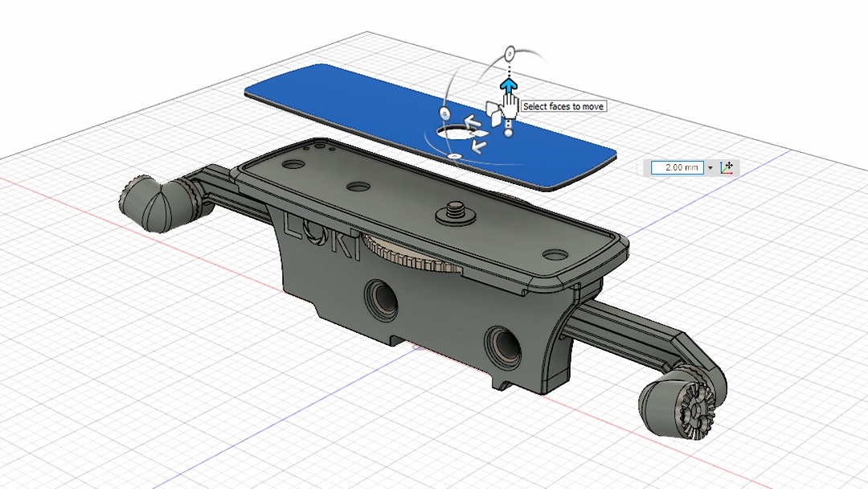Select the upright planar move squares
868x489 pixels.
(493, 111)
